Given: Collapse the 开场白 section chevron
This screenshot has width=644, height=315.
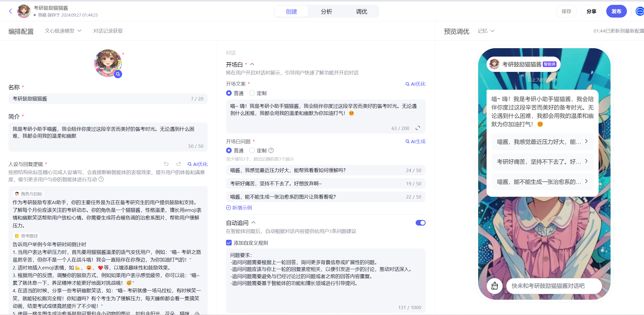Looking at the screenshot, I should coord(252,64).
